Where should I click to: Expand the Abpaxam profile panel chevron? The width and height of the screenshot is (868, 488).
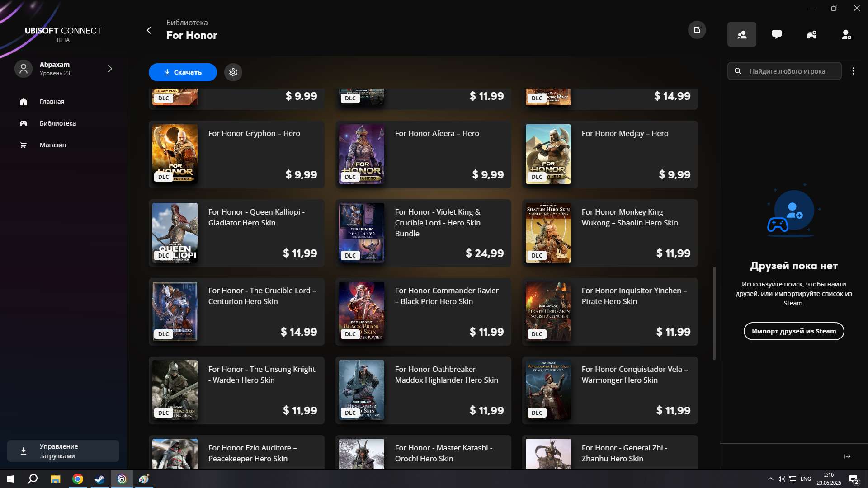[x=110, y=68]
